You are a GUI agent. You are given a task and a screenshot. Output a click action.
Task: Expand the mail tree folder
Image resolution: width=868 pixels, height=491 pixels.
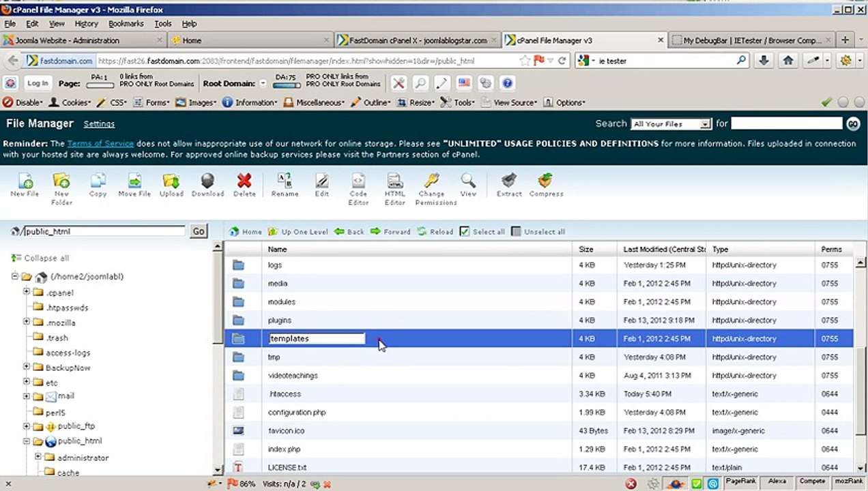tap(27, 396)
